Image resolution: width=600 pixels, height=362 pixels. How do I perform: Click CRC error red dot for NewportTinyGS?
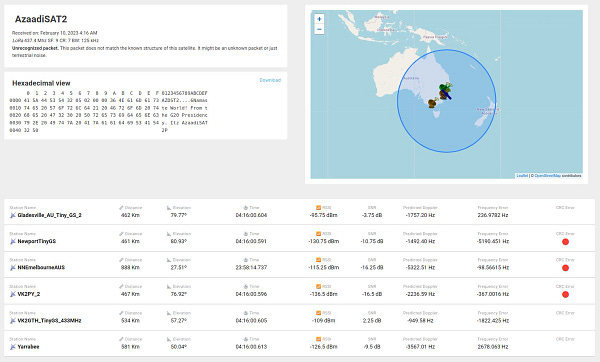point(565,242)
